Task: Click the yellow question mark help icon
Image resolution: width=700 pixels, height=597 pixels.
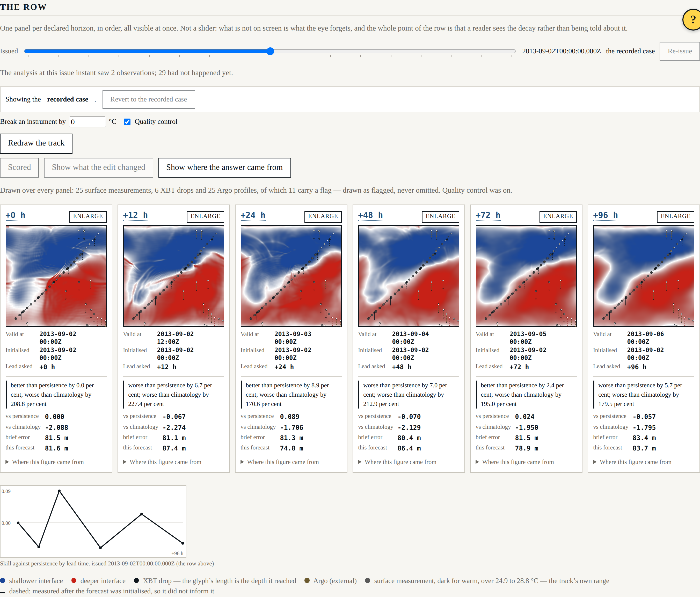Action: pos(691,20)
